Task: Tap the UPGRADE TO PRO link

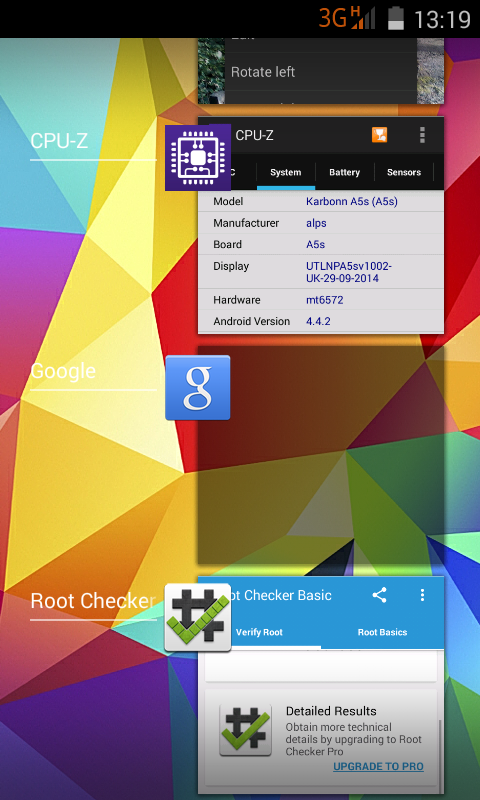Action: point(378,766)
